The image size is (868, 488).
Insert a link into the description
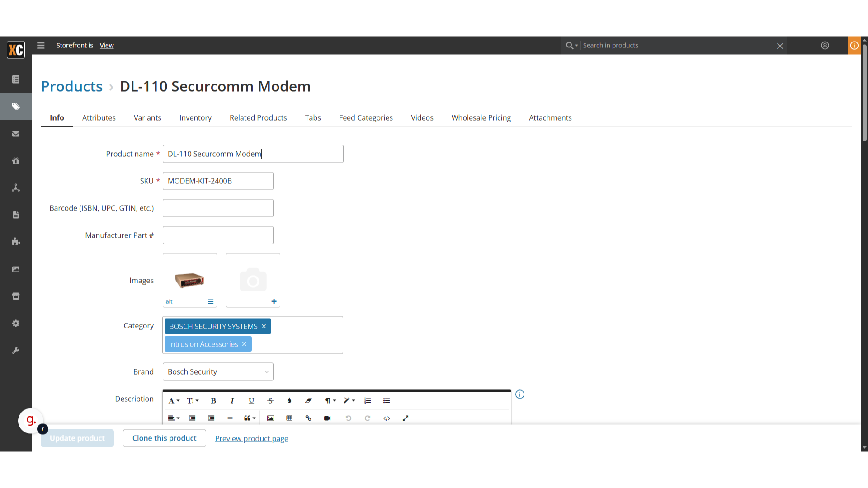(308, 418)
